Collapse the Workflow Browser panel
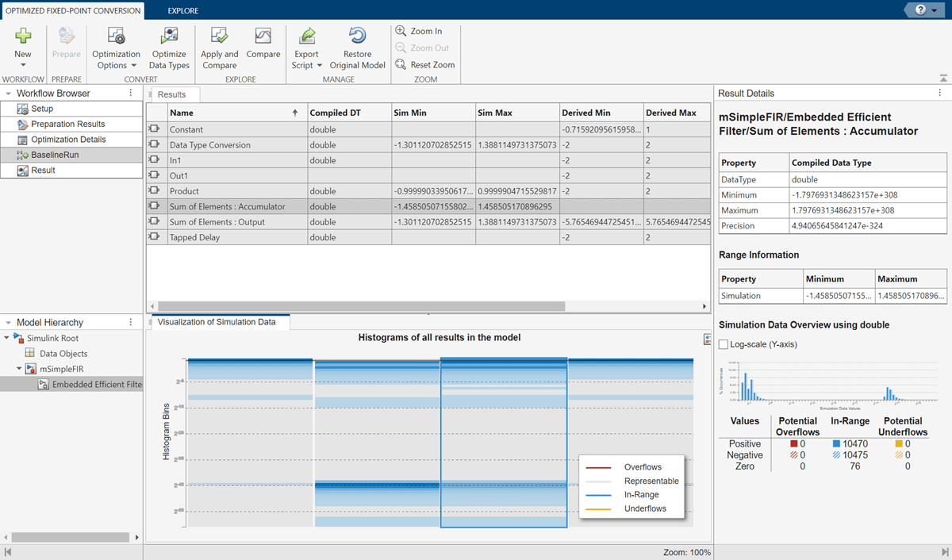952x560 pixels. (x=9, y=94)
